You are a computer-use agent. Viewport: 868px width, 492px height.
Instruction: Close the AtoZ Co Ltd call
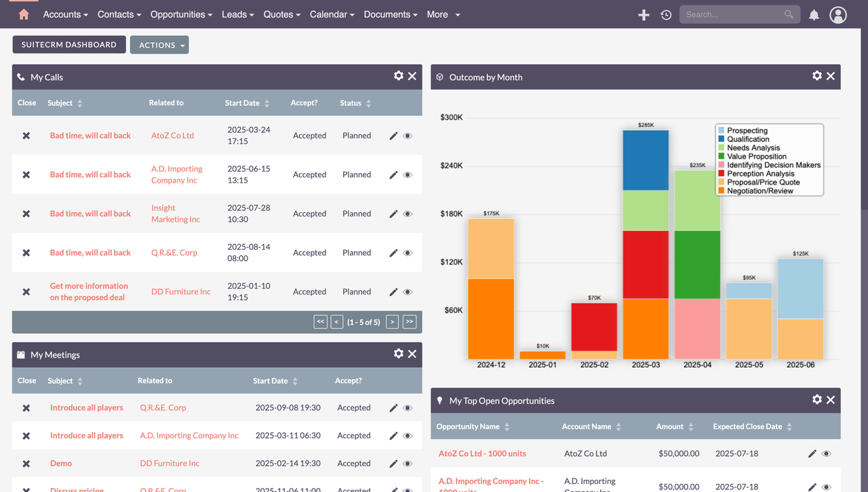26,136
